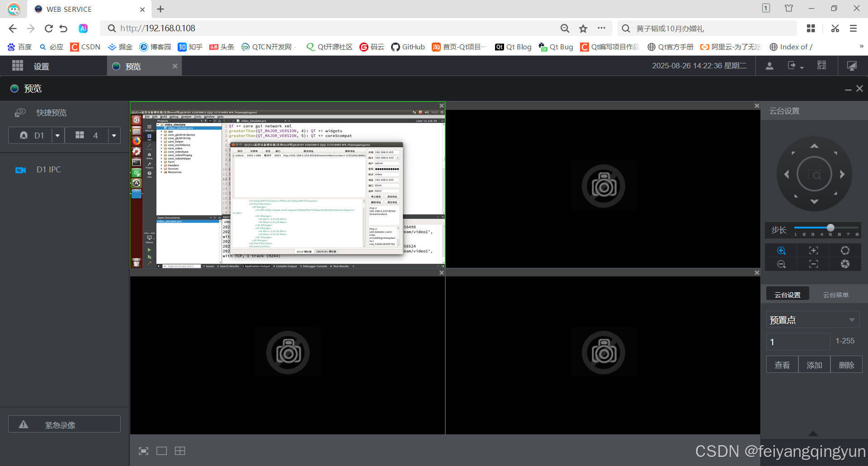
Task: Switch to single-window layout icon
Action: click(x=161, y=451)
